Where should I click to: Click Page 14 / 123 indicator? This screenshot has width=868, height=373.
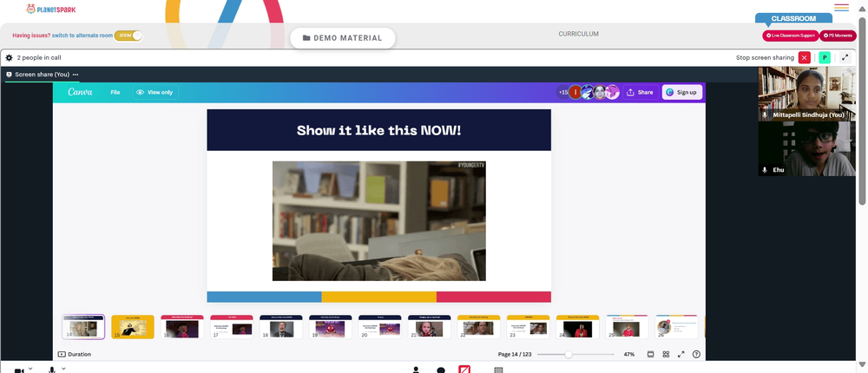tap(515, 354)
